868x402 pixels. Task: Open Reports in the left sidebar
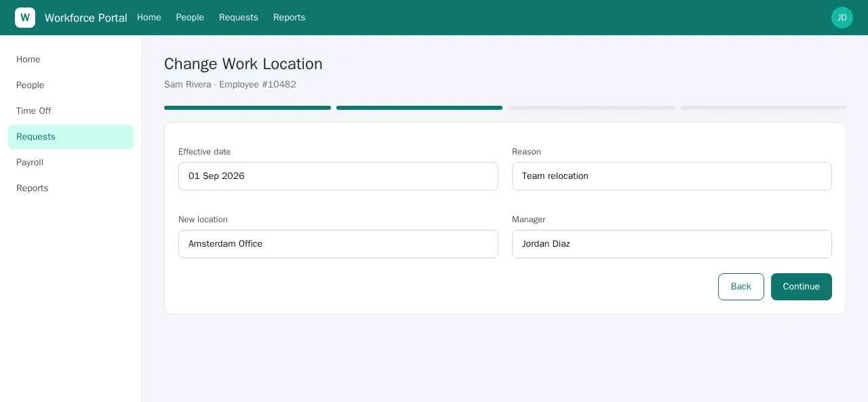(x=71, y=188)
